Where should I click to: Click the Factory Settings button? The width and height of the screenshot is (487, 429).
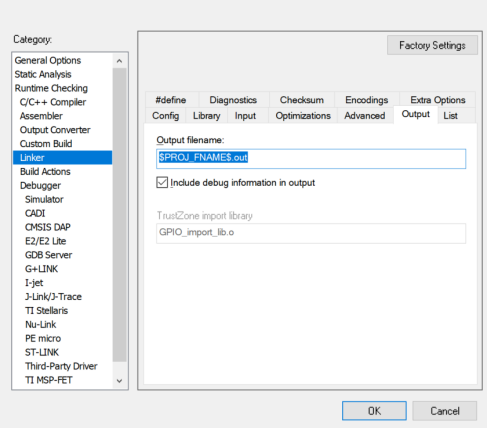tap(432, 45)
